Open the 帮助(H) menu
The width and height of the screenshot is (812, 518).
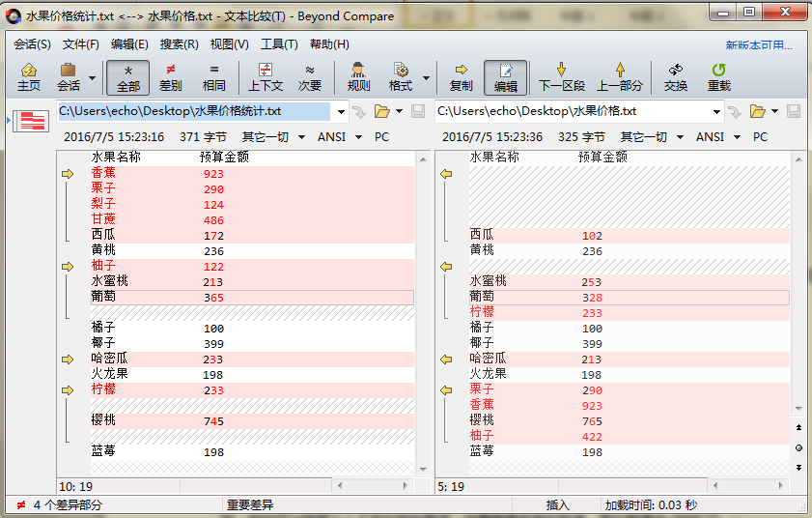[329, 44]
